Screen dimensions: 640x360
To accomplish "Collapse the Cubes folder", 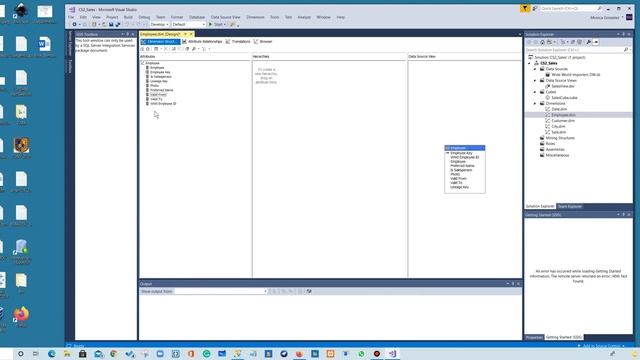I will [535, 92].
